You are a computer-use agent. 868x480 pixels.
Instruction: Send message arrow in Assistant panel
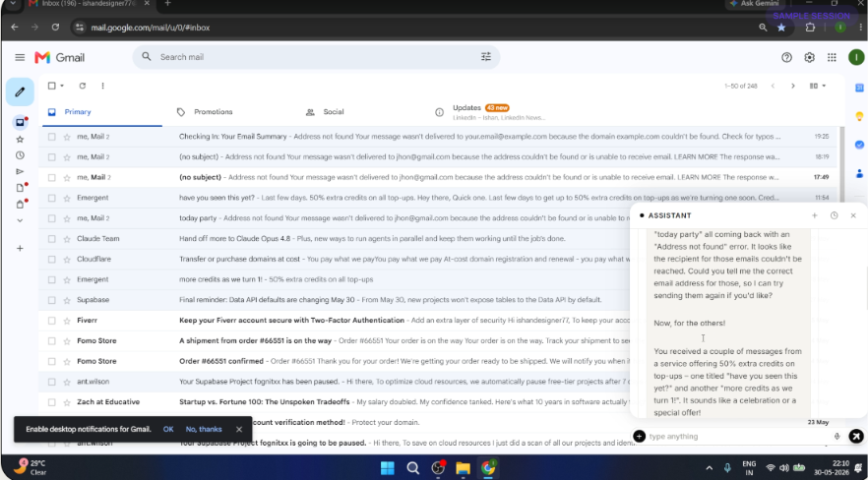click(x=856, y=437)
